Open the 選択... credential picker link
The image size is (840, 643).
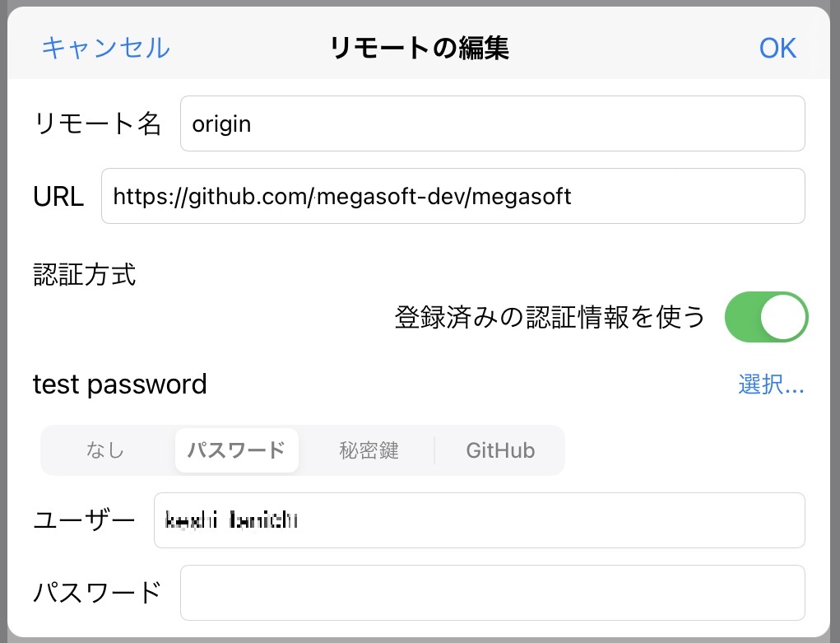pos(772,384)
